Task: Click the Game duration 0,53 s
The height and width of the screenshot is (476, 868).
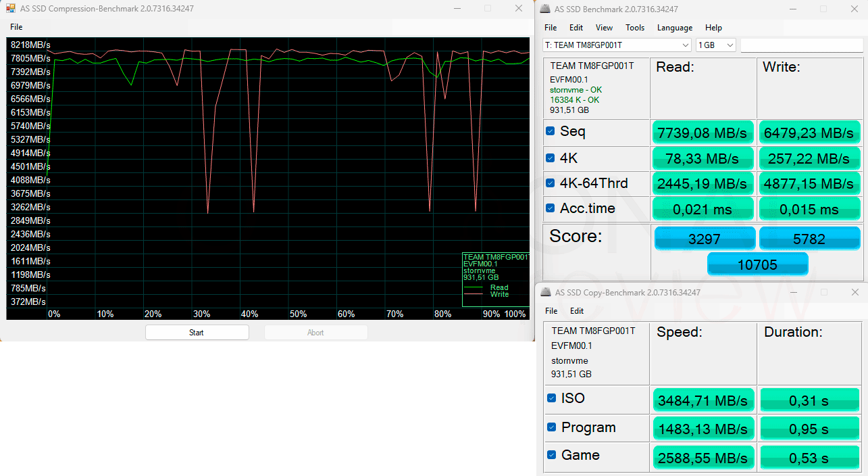Action: [x=809, y=458]
